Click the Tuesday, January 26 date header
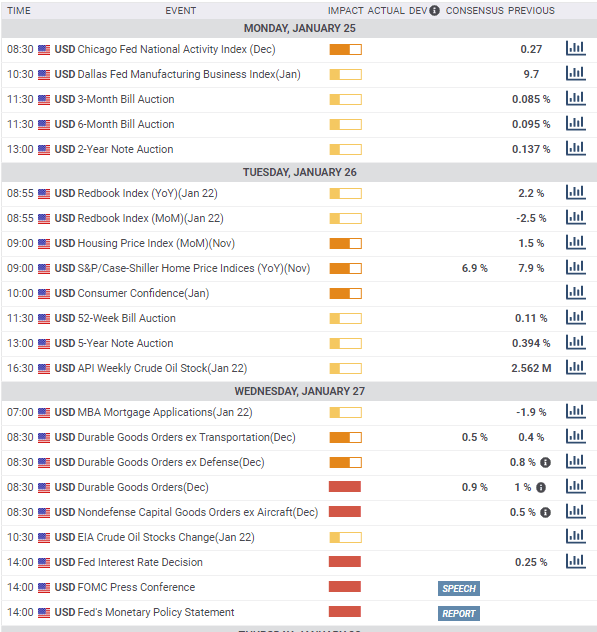Image resolution: width=597 pixels, height=632 pixels. tap(300, 172)
